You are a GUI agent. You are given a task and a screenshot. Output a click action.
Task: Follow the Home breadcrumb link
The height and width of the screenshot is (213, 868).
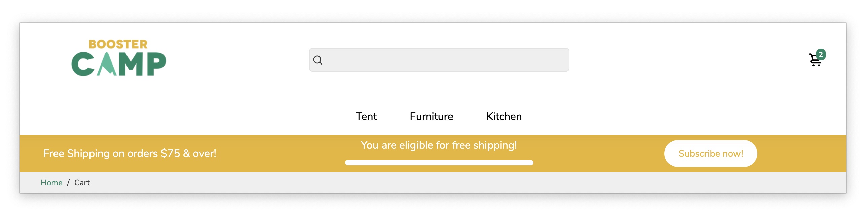point(51,183)
